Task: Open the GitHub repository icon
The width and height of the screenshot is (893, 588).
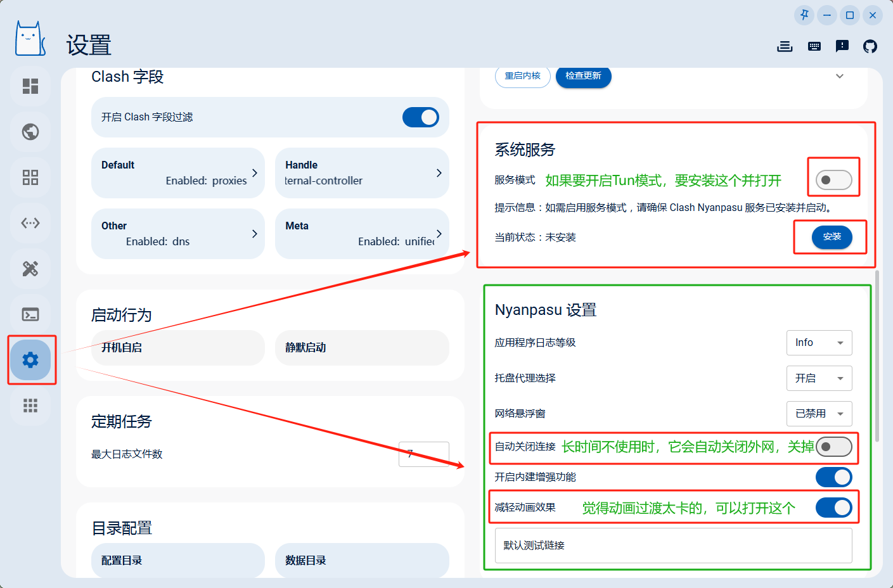Action: pos(870,46)
